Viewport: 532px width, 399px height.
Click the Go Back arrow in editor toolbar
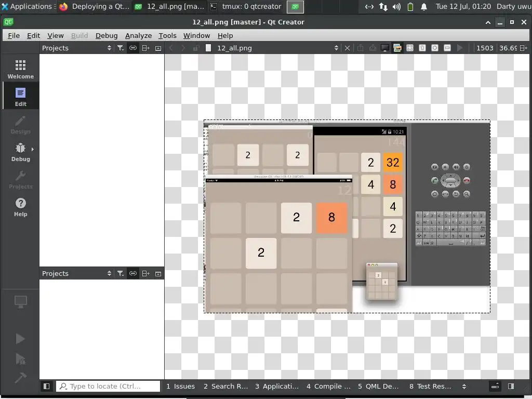coord(171,48)
